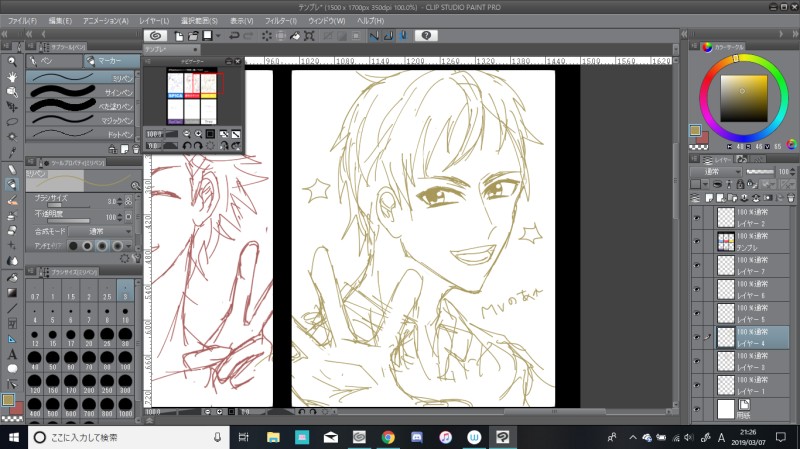Screen dimensions: 800x449
Task: Delete layer trash icon in the Layer panel
Action: [x=790, y=198]
